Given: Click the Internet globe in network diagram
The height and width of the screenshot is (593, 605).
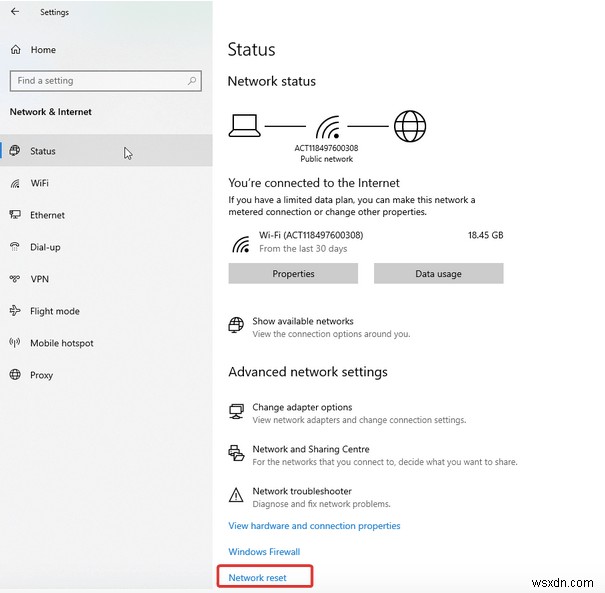Looking at the screenshot, I should 410,126.
